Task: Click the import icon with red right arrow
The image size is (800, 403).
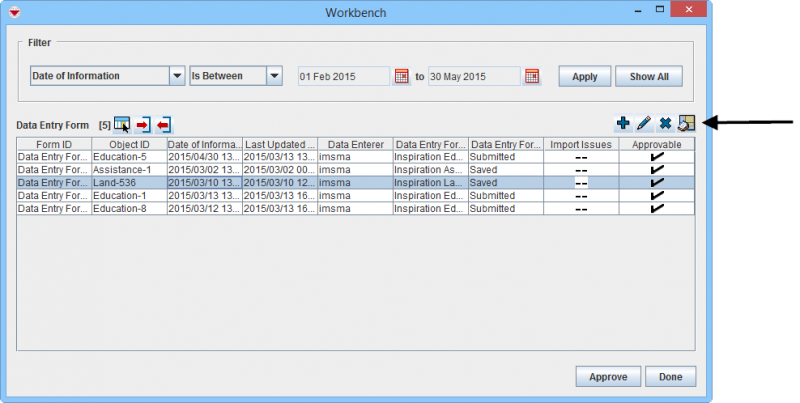Action: pos(143,124)
